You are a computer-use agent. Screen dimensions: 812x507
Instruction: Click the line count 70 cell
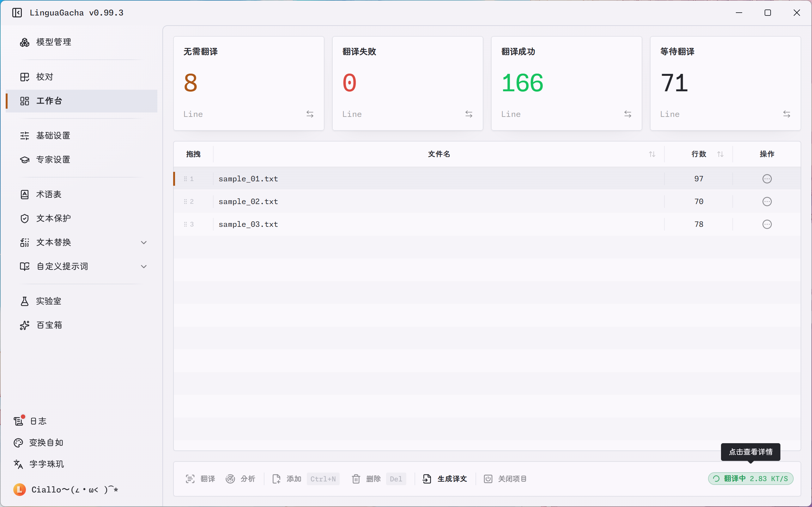699,202
